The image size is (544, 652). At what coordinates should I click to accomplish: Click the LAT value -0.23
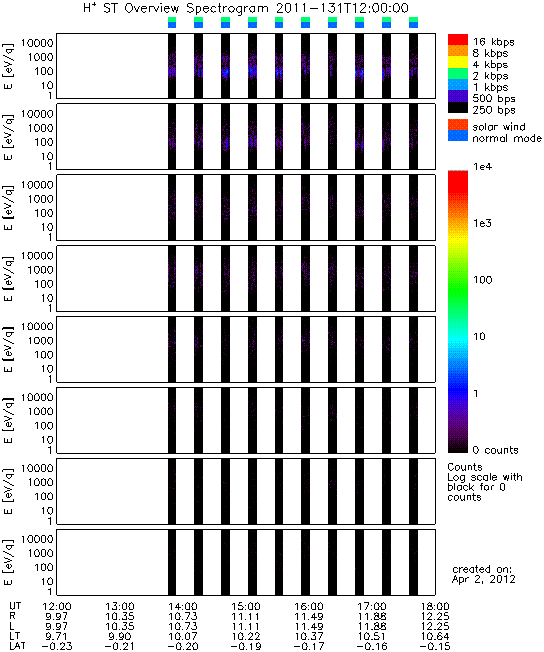coord(57,647)
